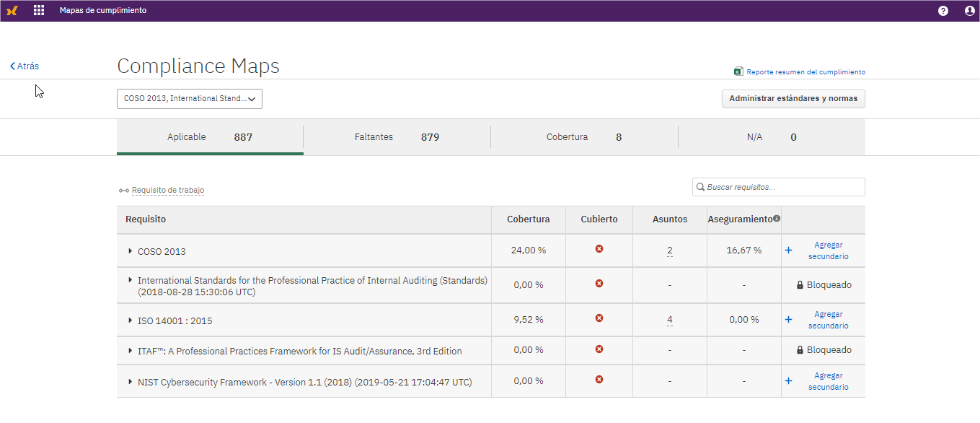Click the red X in COSO 2013 Cubierto column
The width and height of the screenshot is (980, 423).
coord(599,250)
